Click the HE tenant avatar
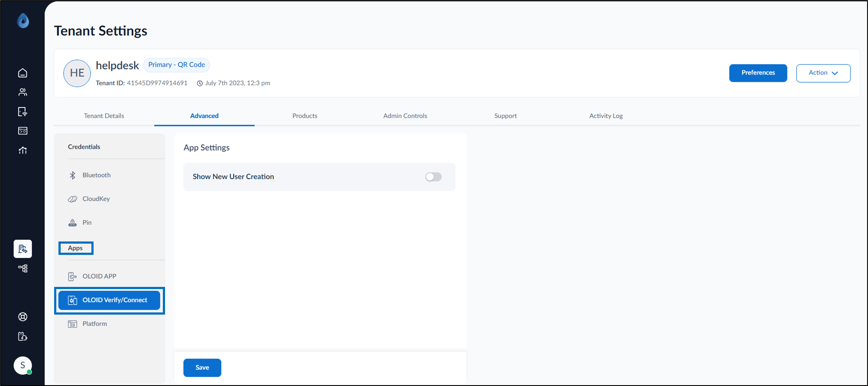The image size is (868, 386). point(77,73)
